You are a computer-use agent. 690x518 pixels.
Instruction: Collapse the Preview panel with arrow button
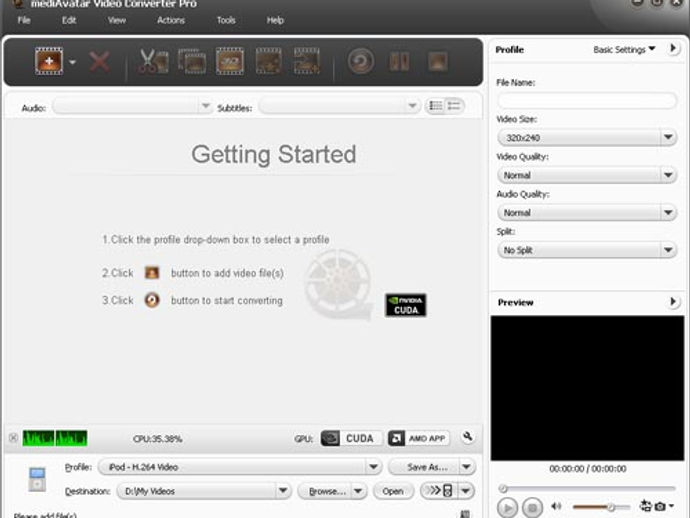673,301
